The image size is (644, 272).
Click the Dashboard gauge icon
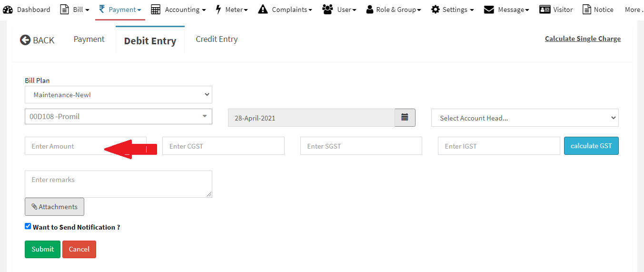click(8, 10)
